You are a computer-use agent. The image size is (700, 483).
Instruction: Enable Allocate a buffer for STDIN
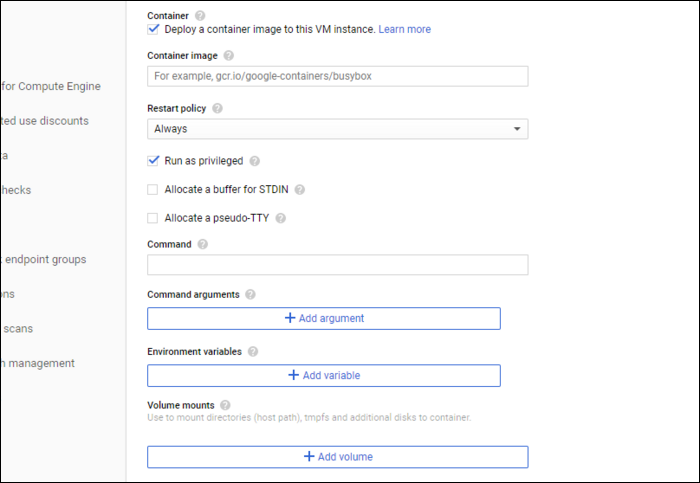153,189
